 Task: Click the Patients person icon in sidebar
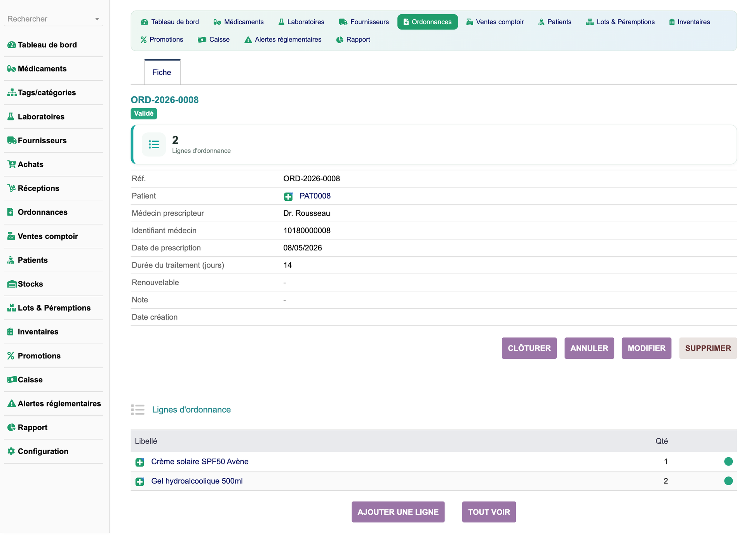coord(11,261)
